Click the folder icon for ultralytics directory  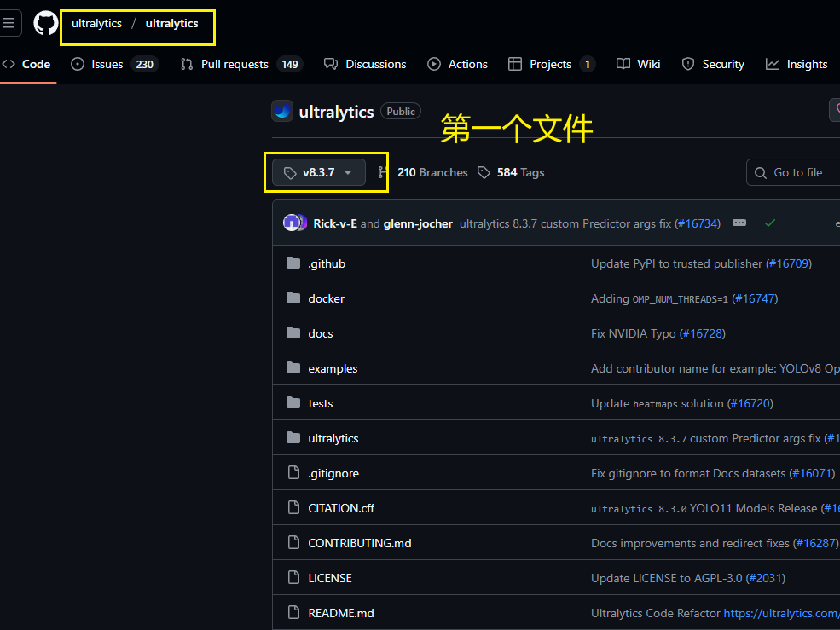(x=293, y=437)
